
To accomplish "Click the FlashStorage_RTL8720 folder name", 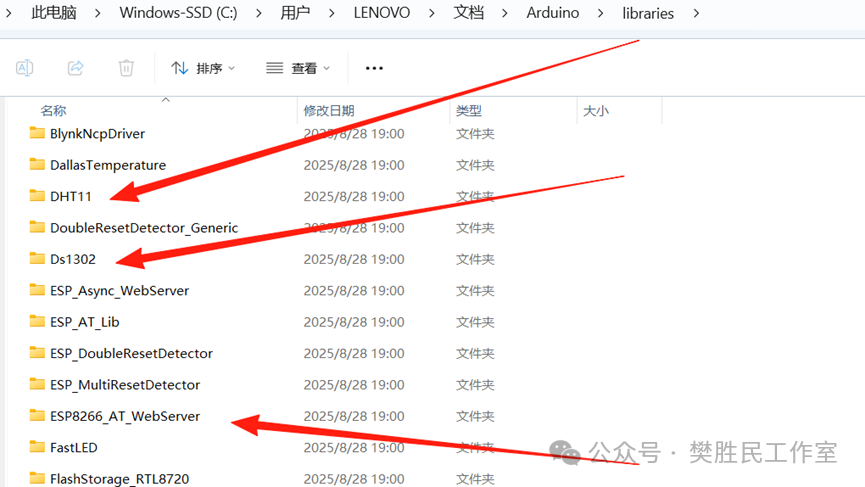I will (x=119, y=479).
